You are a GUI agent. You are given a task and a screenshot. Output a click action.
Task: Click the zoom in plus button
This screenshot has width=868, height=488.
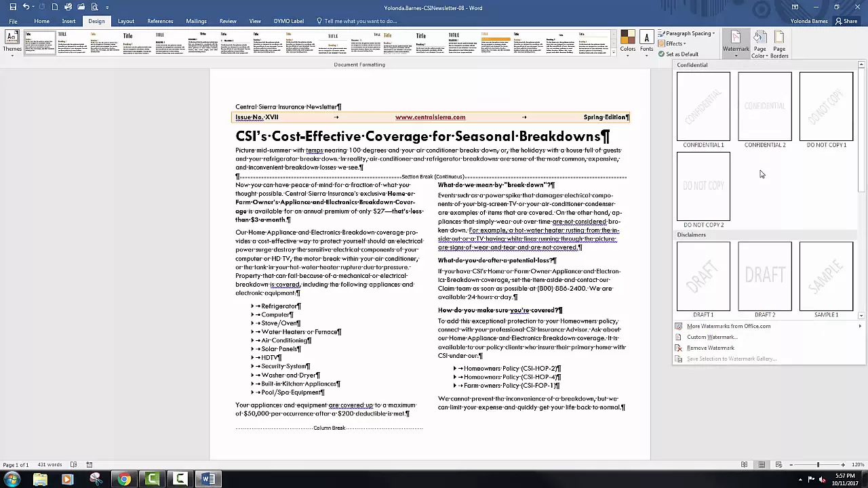click(843, 465)
